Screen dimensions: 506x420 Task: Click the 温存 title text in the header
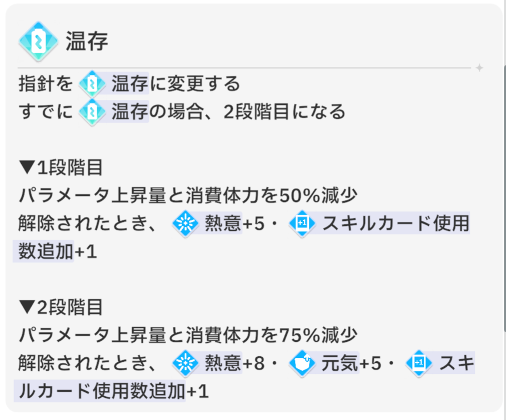(x=87, y=42)
